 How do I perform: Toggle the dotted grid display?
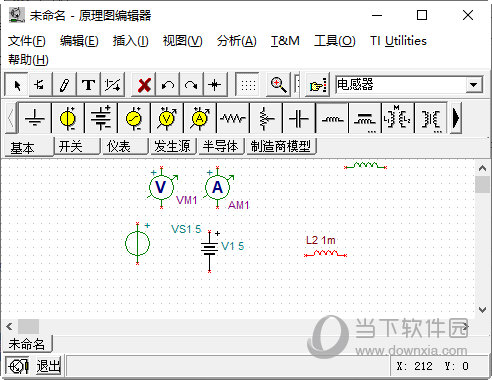(247, 85)
